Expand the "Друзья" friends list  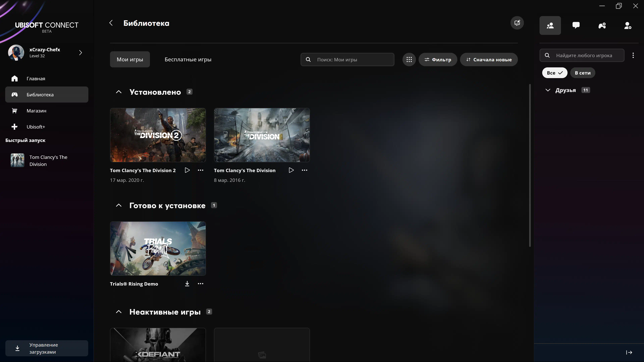click(548, 90)
